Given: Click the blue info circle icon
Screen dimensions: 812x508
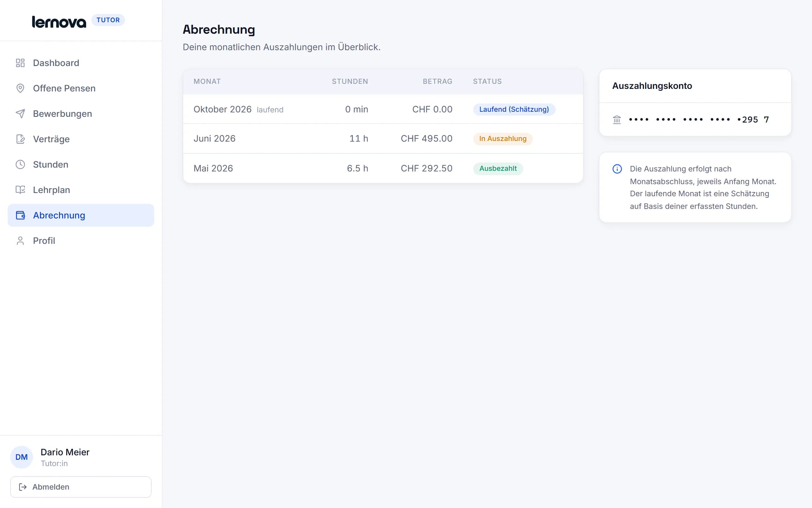Looking at the screenshot, I should tap(617, 169).
